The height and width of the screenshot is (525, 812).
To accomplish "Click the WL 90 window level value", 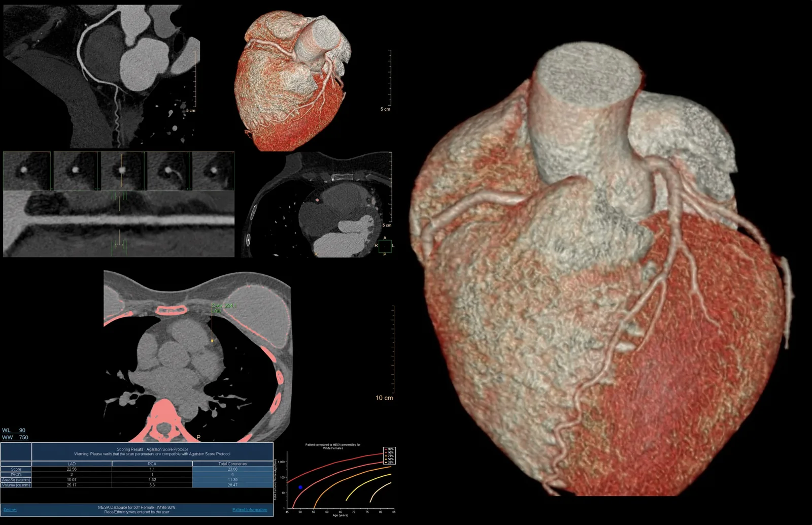I will 14,430.
